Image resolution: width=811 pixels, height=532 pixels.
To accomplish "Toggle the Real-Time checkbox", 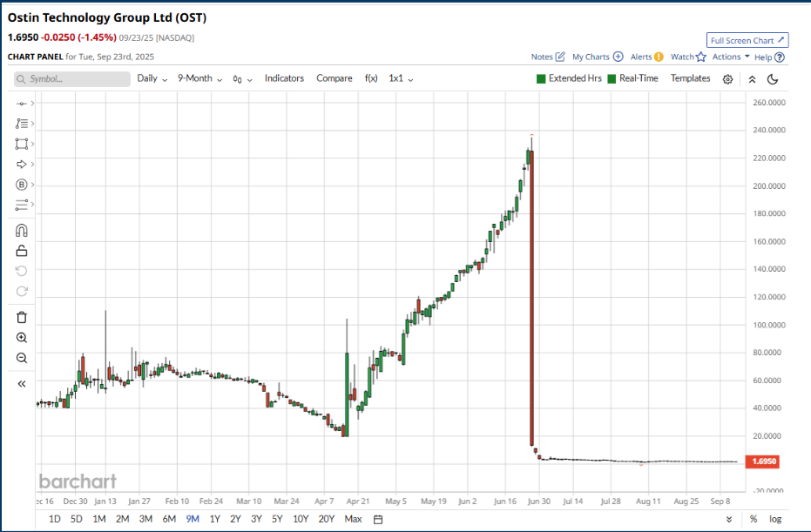I will pyautogui.click(x=612, y=78).
